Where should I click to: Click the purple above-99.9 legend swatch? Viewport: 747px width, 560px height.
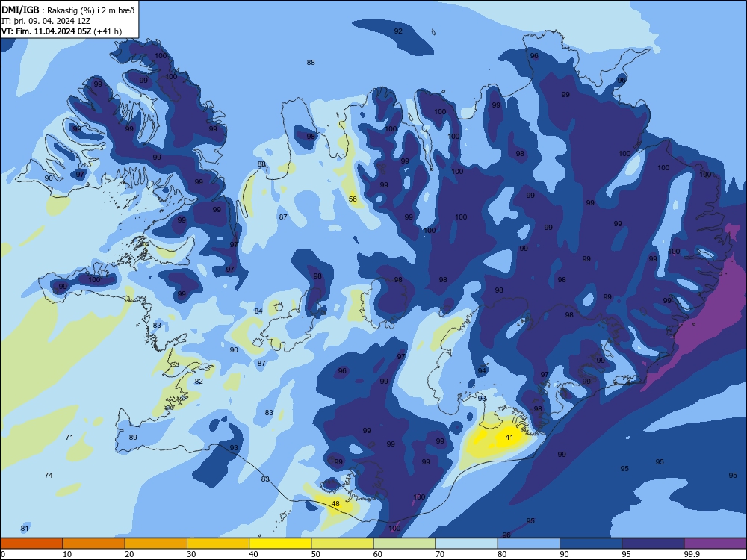click(x=716, y=544)
